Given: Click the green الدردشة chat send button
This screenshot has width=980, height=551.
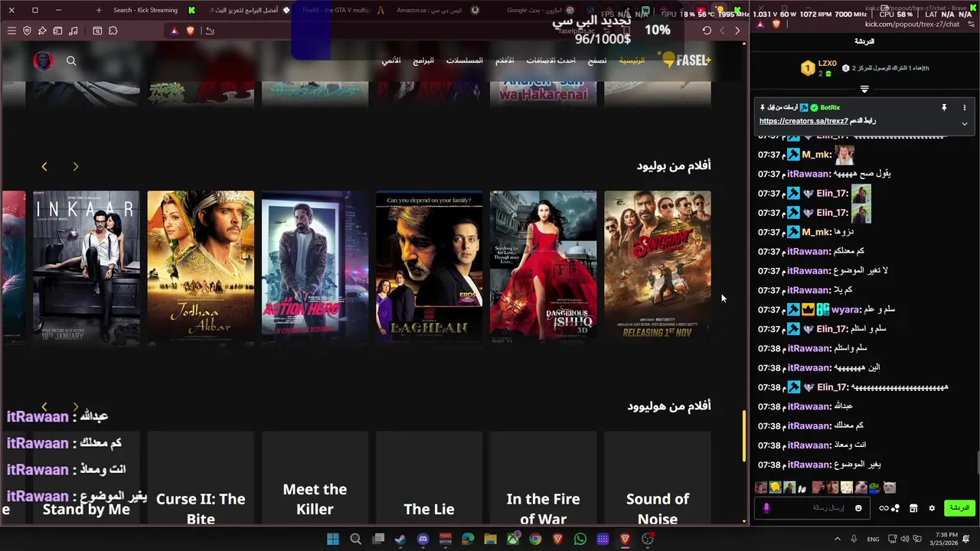Looking at the screenshot, I should tap(959, 508).
